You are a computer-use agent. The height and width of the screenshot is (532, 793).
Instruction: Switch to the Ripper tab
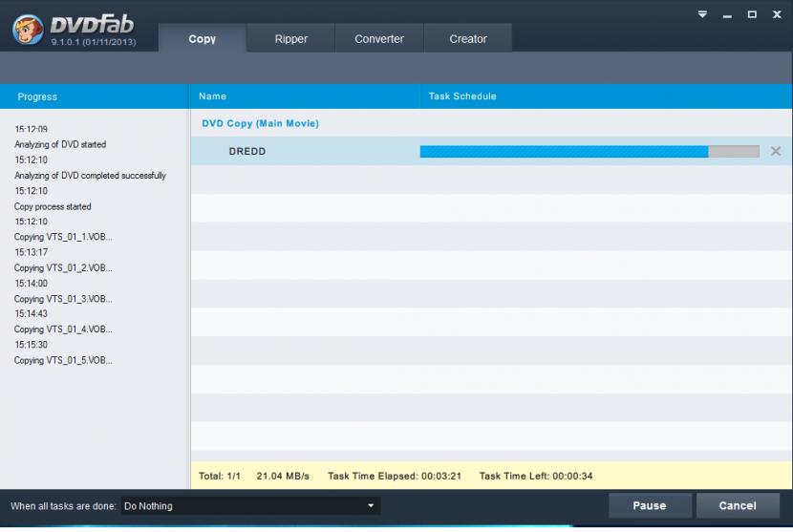(x=290, y=38)
